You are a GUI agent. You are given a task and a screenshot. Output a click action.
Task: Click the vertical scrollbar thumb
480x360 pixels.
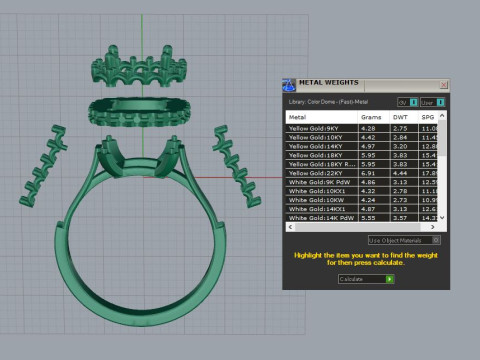[442, 138]
